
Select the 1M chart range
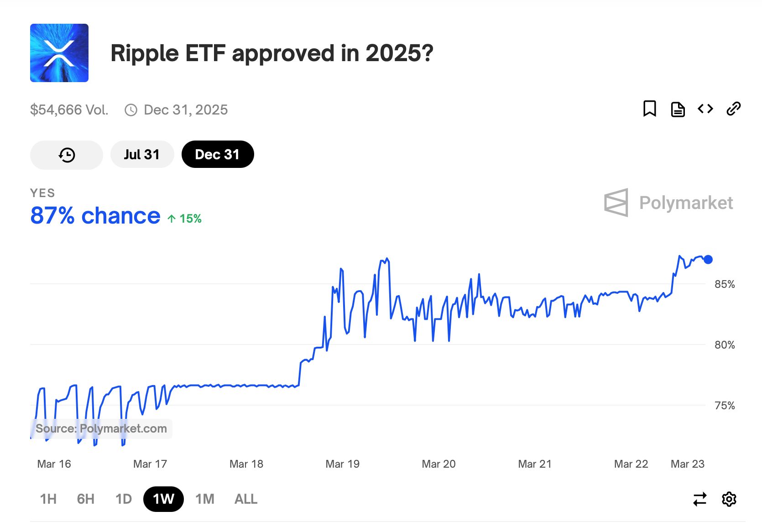tap(204, 499)
